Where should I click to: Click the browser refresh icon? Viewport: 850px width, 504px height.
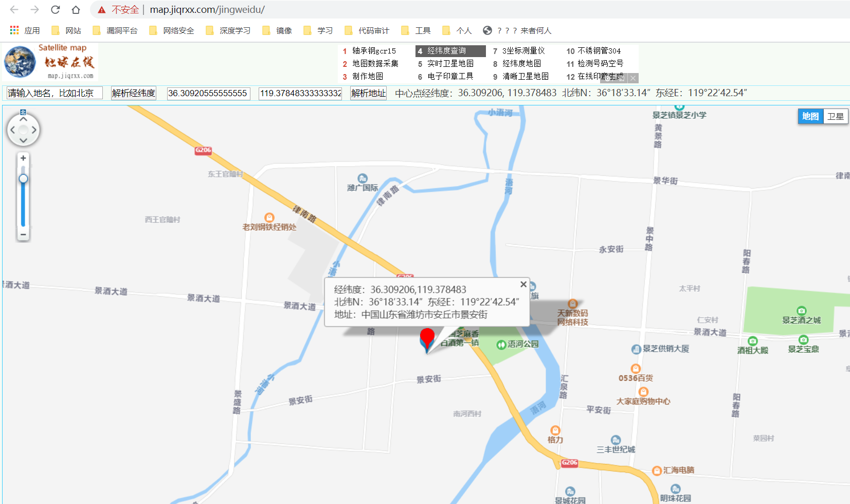pos(56,9)
